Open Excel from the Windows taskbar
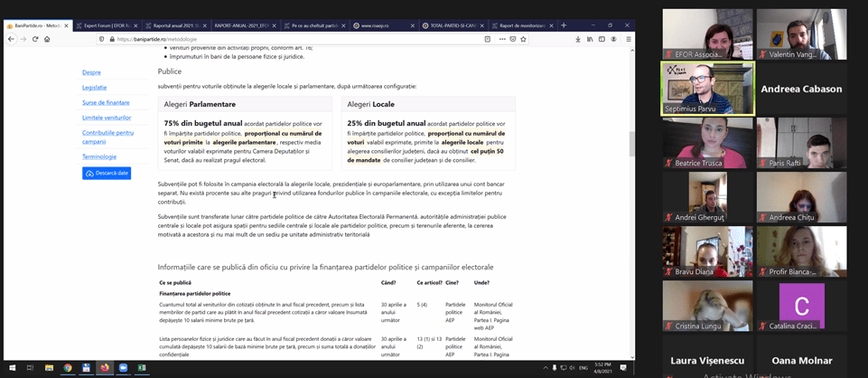 coord(142,368)
